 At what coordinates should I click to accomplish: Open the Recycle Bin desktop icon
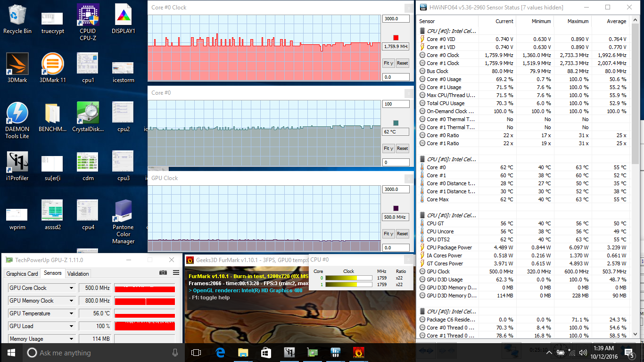(17, 19)
